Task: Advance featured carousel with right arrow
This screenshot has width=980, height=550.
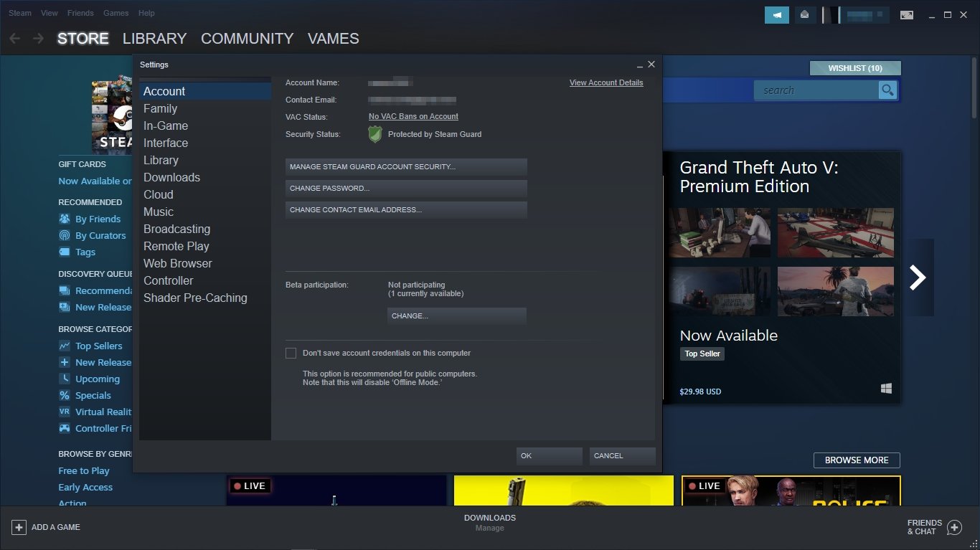Action: (918, 278)
